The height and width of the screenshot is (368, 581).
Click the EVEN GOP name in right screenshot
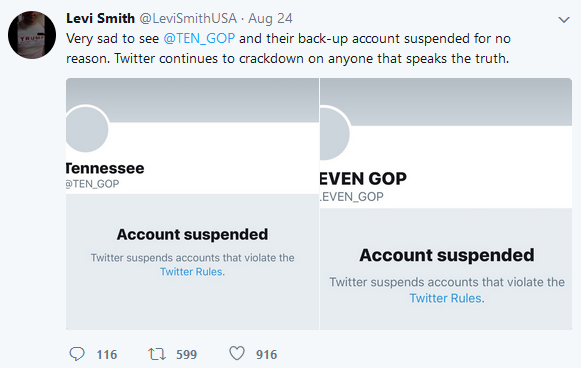click(x=363, y=179)
